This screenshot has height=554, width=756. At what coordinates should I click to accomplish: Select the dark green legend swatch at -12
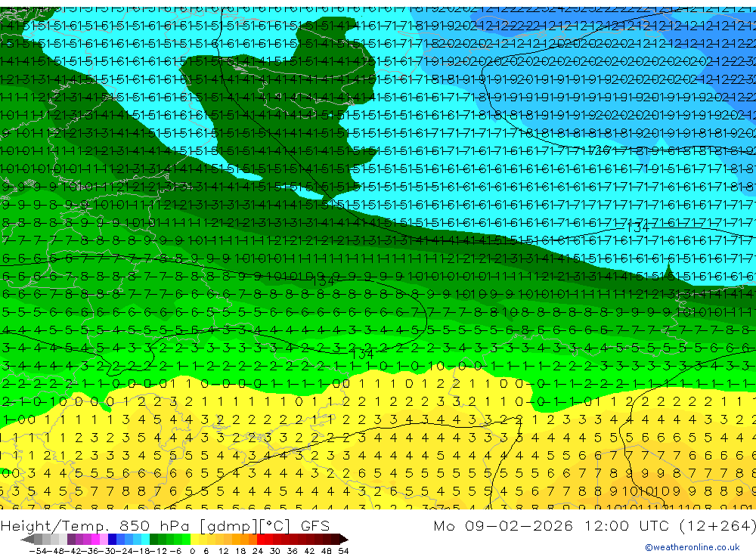(x=153, y=540)
